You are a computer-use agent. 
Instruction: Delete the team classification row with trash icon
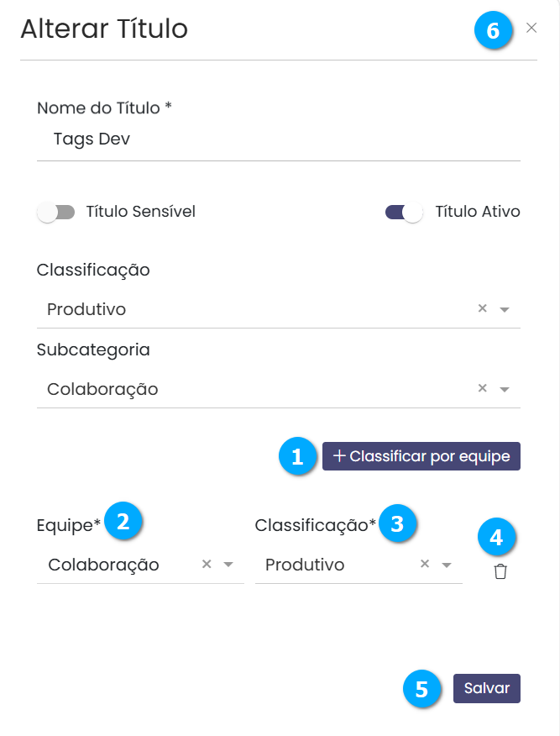500,571
